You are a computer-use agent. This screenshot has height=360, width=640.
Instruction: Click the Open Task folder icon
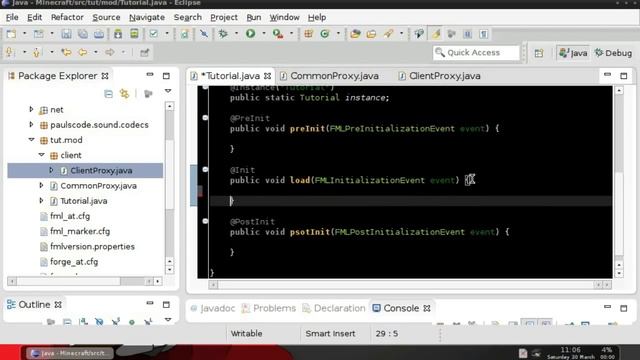point(371,34)
